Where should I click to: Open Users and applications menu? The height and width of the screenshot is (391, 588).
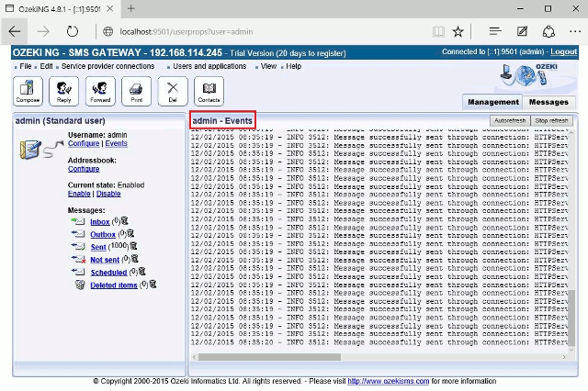(209, 66)
